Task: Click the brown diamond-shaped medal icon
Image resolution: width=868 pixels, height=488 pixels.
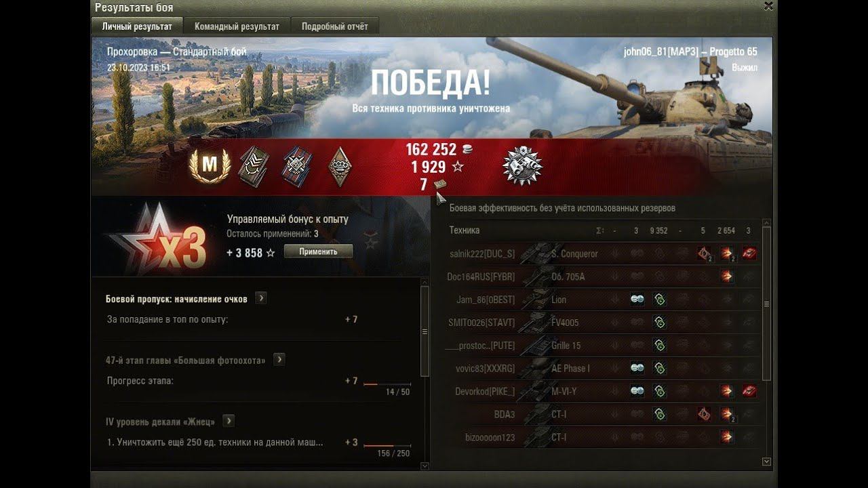Action: pyautogui.click(x=340, y=166)
